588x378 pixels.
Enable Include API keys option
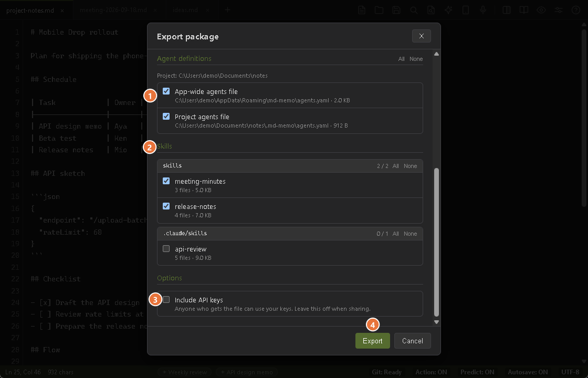point(166,299)
